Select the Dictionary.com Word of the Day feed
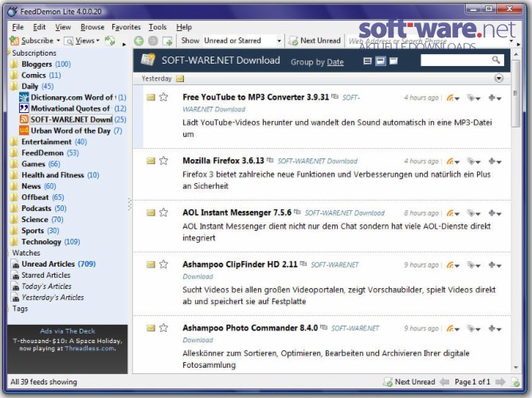Viewport: 532px width, 398px height. [72, 97]
